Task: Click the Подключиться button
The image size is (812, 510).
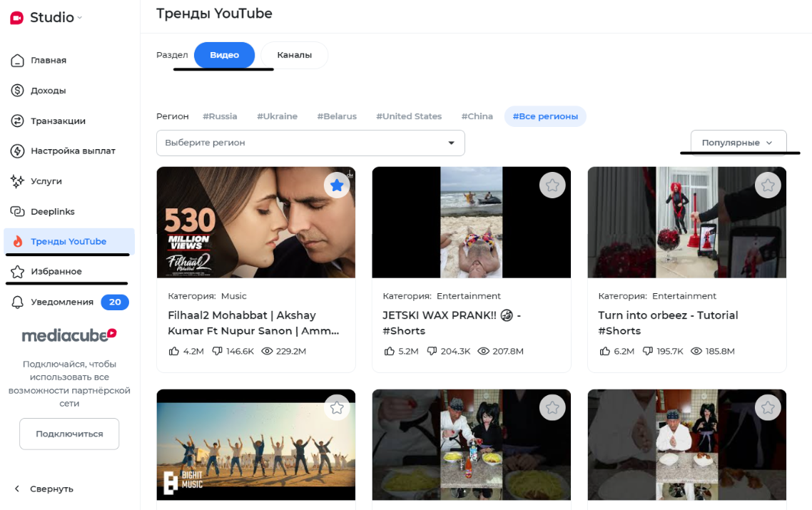Action: pyautogui.click(x=69, y=434)
